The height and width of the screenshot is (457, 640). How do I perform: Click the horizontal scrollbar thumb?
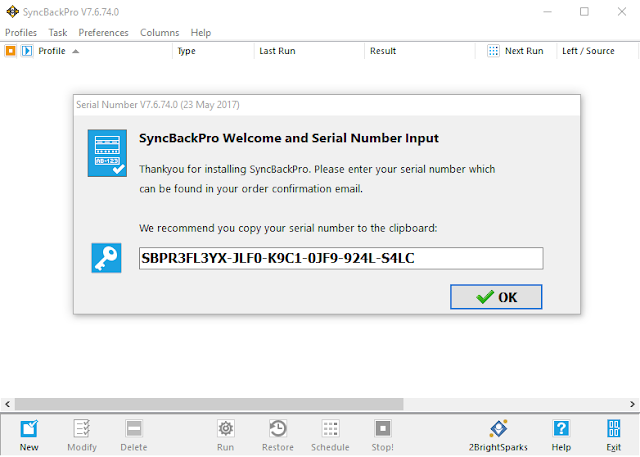click(209, 404)
